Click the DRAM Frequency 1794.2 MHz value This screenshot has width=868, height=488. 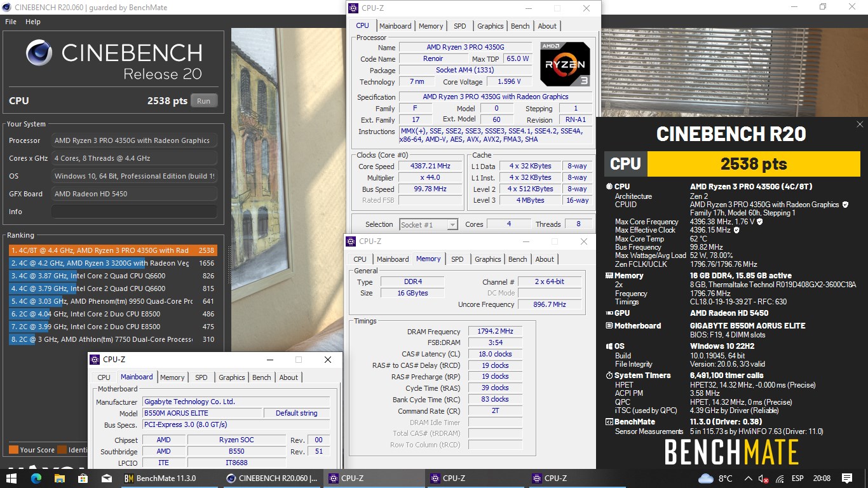495,332
